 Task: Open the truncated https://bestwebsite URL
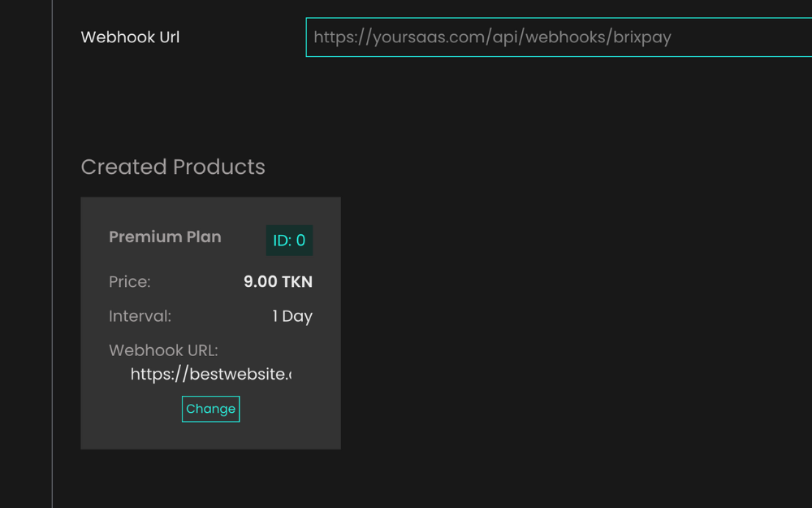click(210, 375)
